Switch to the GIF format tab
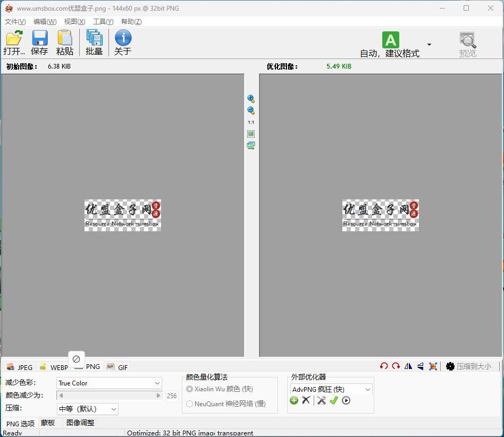The height and width of the screenshot is (437, 504). click(x=117, y=367)
